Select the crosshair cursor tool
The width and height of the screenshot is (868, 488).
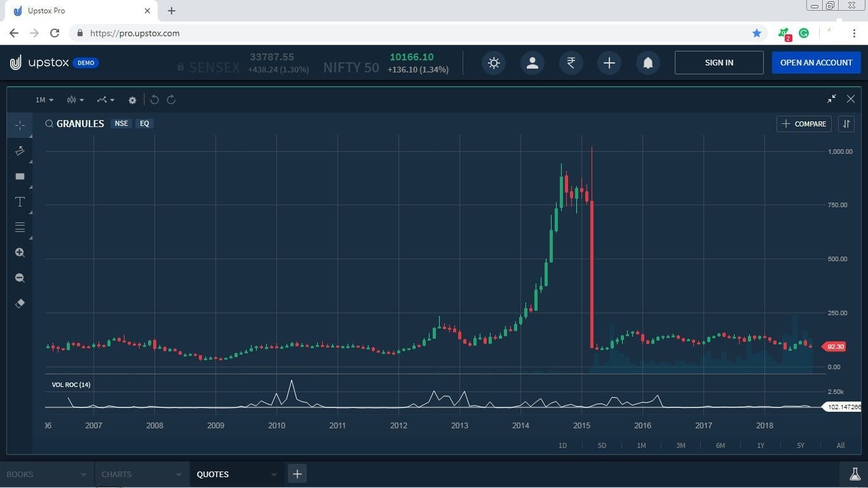coord(20,125)
